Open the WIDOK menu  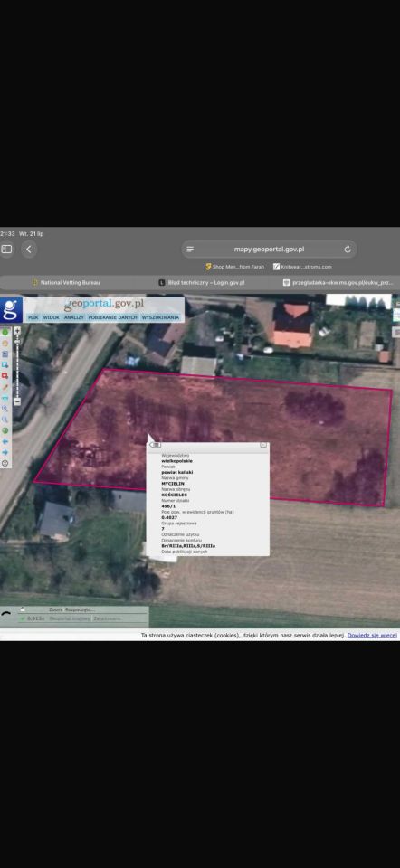click(x=51, y=317)
